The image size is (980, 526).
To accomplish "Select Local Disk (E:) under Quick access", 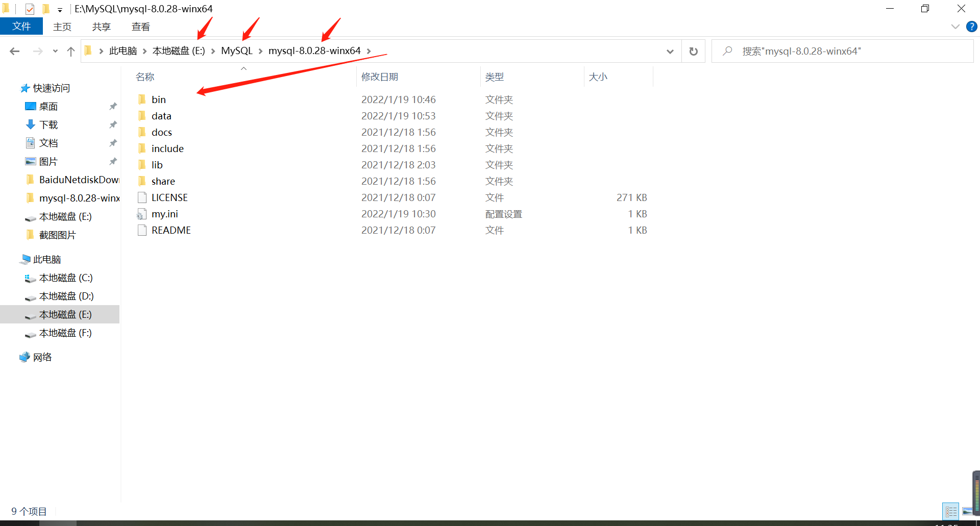I will 65,216.
